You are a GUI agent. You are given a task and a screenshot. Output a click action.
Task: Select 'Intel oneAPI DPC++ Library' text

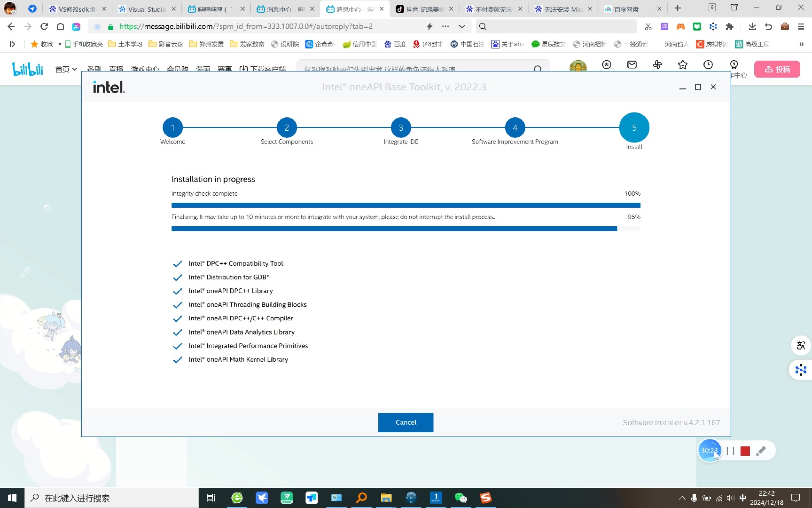231,291
